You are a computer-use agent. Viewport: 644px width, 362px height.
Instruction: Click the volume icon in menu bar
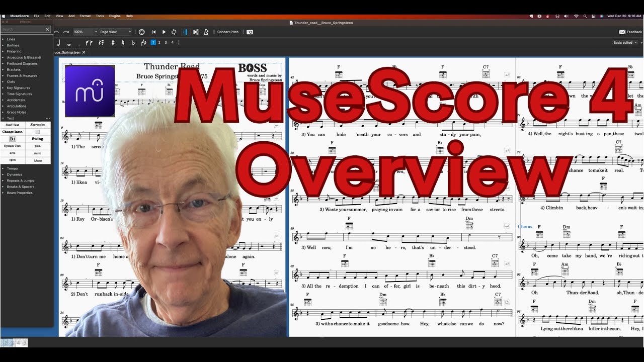566,16
